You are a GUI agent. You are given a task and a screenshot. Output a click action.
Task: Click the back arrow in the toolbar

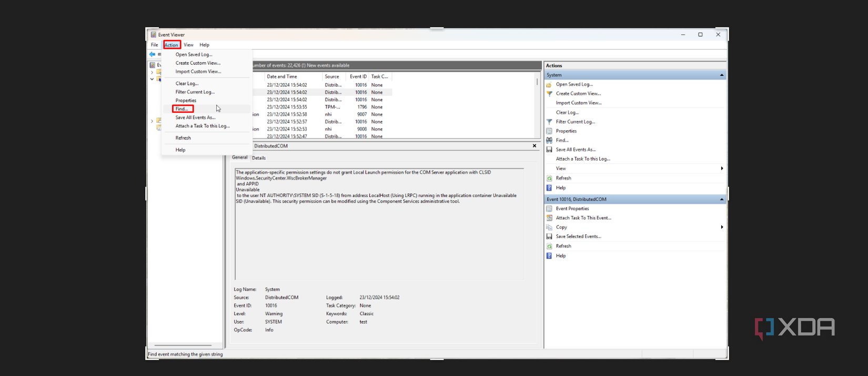pos(152,54)
